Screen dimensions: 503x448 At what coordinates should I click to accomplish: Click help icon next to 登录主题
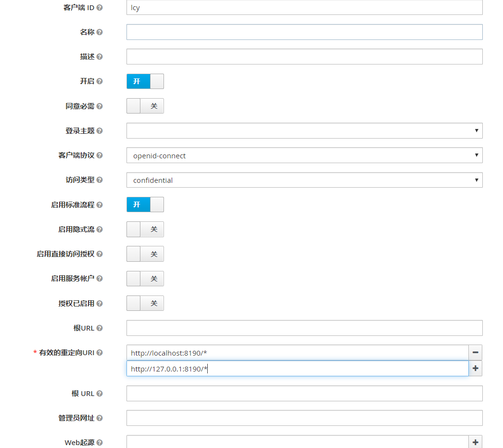(x=100, y=131)
